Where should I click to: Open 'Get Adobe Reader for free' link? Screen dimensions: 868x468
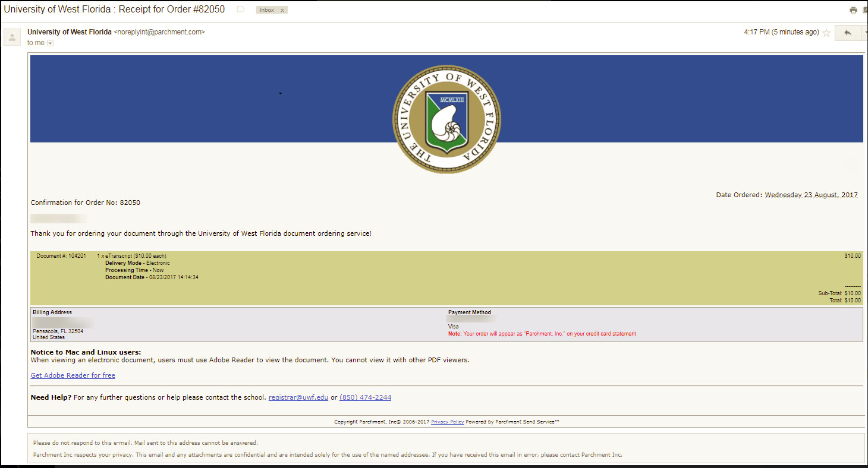tap(73, 375)
